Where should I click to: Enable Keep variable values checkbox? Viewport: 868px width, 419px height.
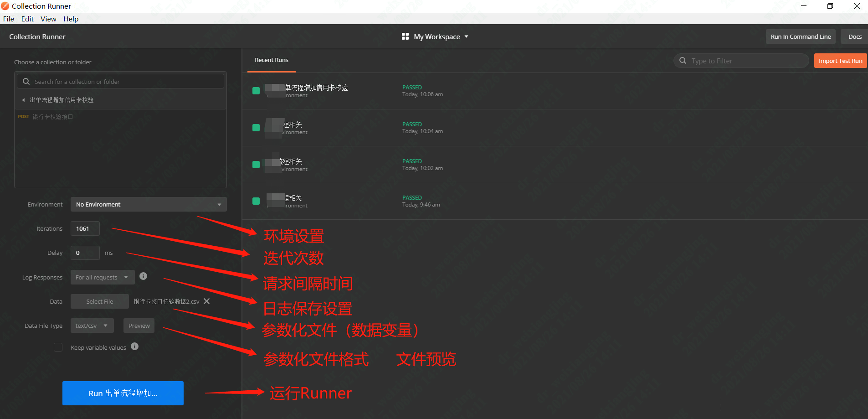[58, 347]
